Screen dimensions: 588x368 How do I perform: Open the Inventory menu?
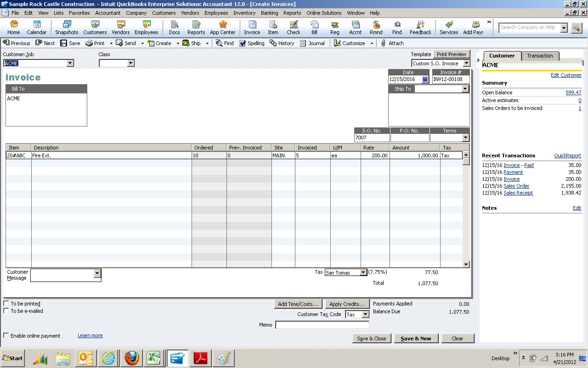(x=244, y=13)
